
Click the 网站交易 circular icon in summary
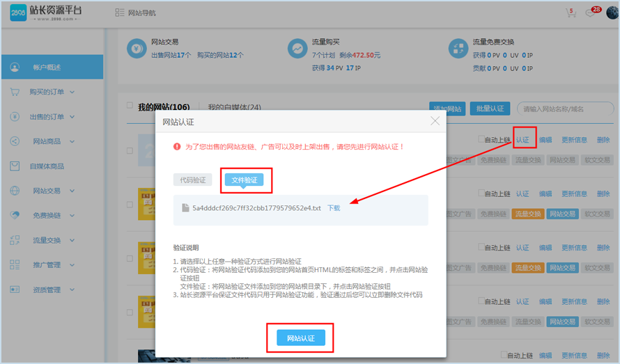pos(137,49)
